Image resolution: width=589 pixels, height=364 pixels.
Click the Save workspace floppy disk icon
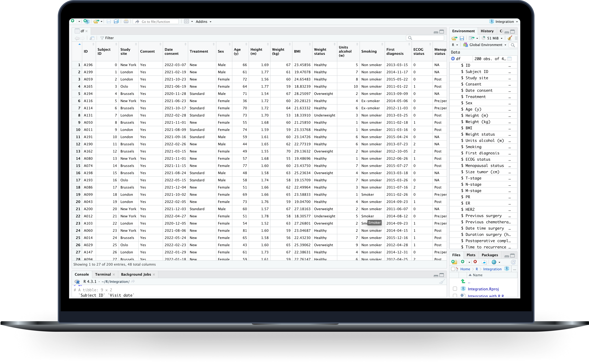tap(462, 38)
